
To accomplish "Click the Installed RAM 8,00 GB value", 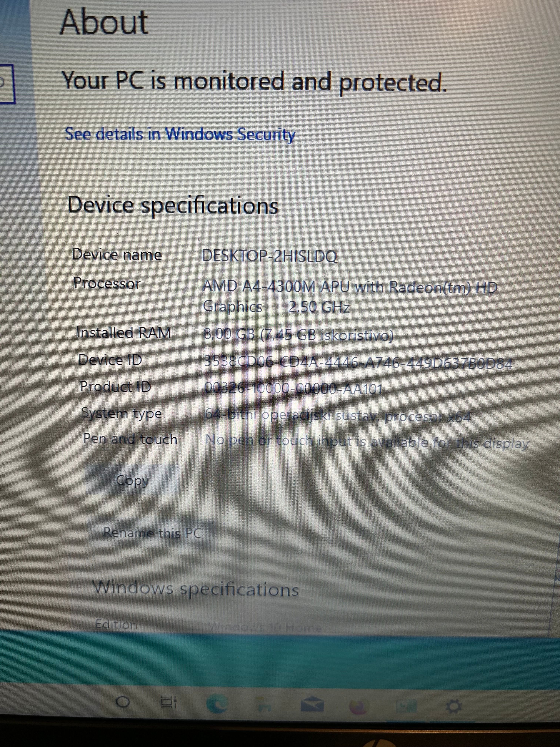I will (x=298, y=335).
